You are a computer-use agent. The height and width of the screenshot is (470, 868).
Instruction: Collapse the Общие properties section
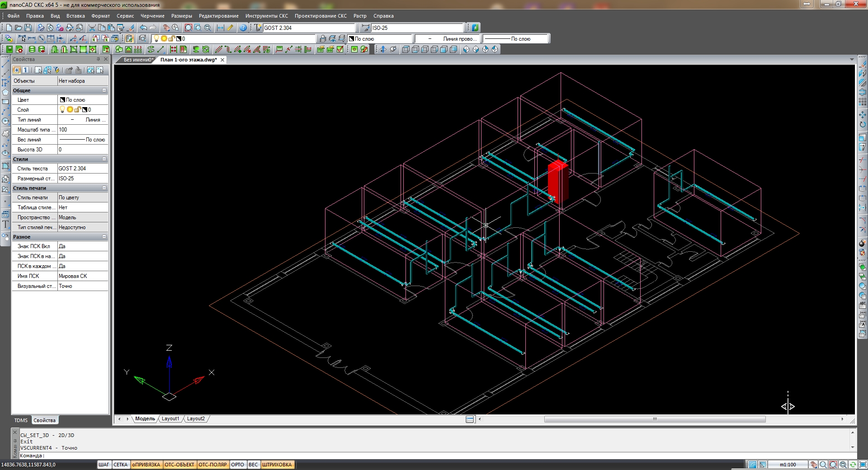tap(104, 90)
